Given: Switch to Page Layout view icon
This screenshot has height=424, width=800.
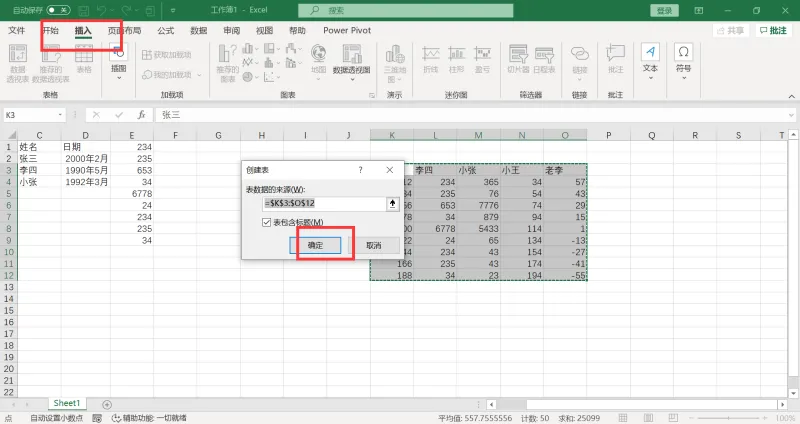Looking at the screenshot, I should 648,418.
